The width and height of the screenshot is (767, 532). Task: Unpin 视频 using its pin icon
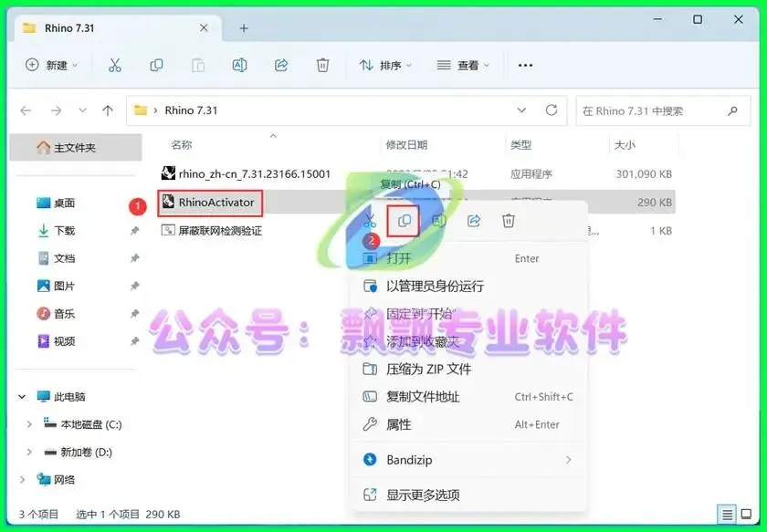pos(134,341)
